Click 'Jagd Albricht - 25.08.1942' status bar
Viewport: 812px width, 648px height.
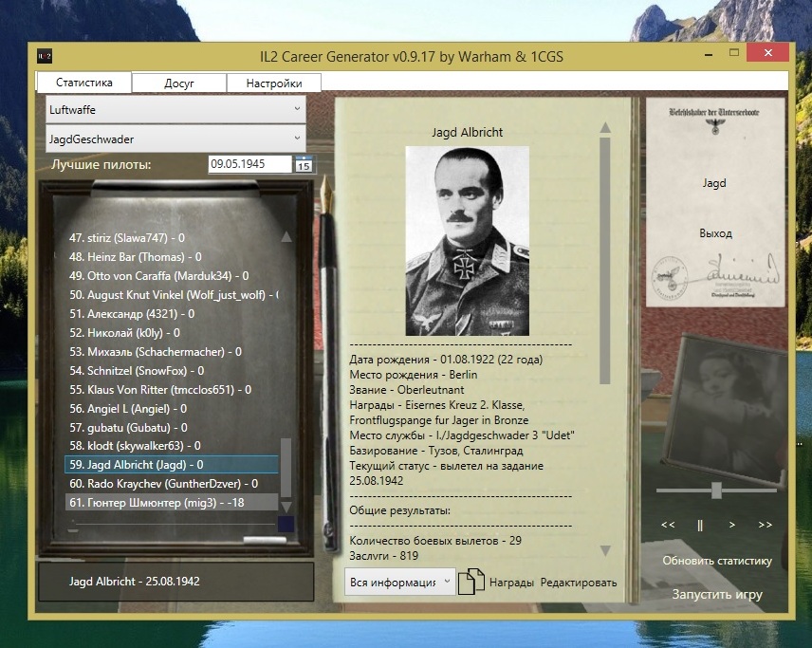(x=176, y=582)
